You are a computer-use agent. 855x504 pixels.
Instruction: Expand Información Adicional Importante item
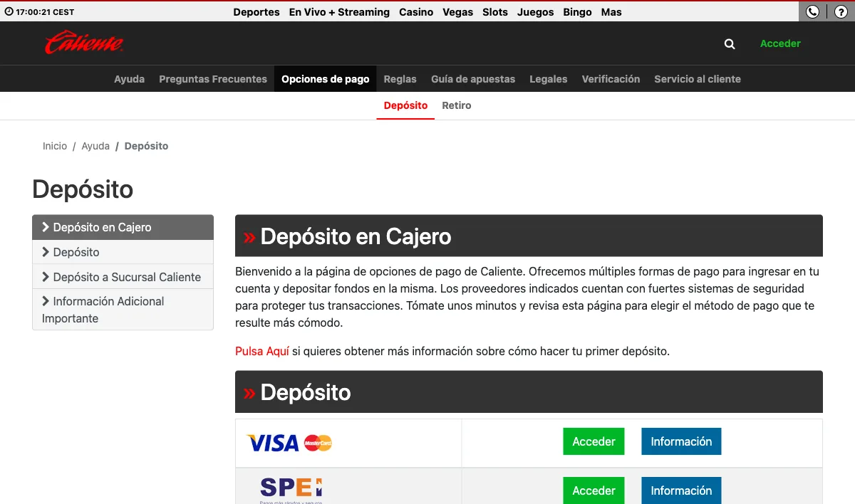[x=123, y=310]
